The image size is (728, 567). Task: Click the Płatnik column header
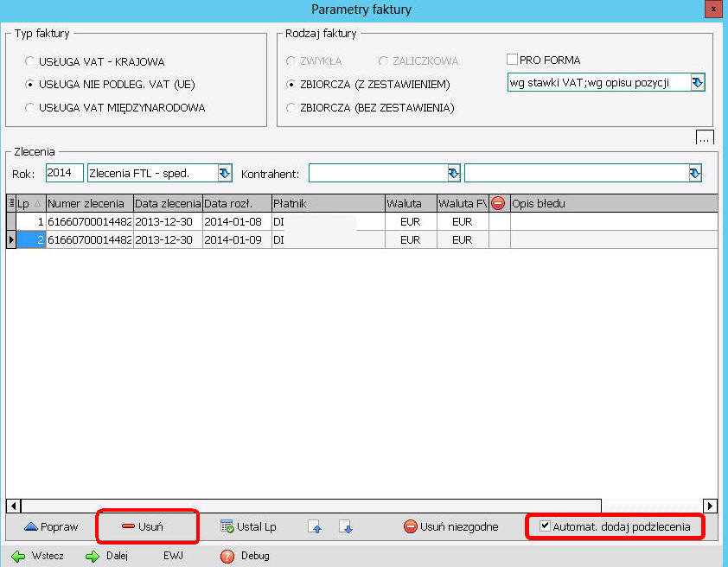coord(329,203)
